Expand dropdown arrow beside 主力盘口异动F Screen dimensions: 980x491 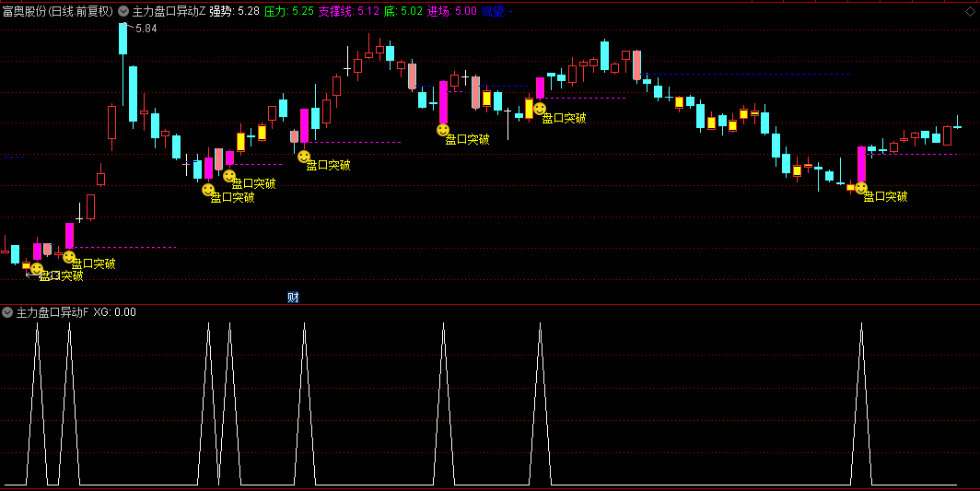click(7, 312)
